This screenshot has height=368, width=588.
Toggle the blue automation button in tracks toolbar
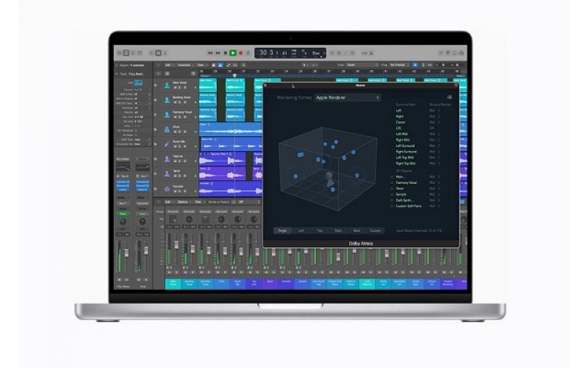[x=220, y=65]
